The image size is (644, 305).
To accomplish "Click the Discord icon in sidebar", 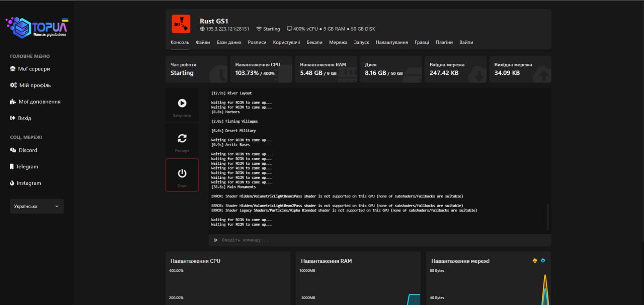I will coord(13,150).
